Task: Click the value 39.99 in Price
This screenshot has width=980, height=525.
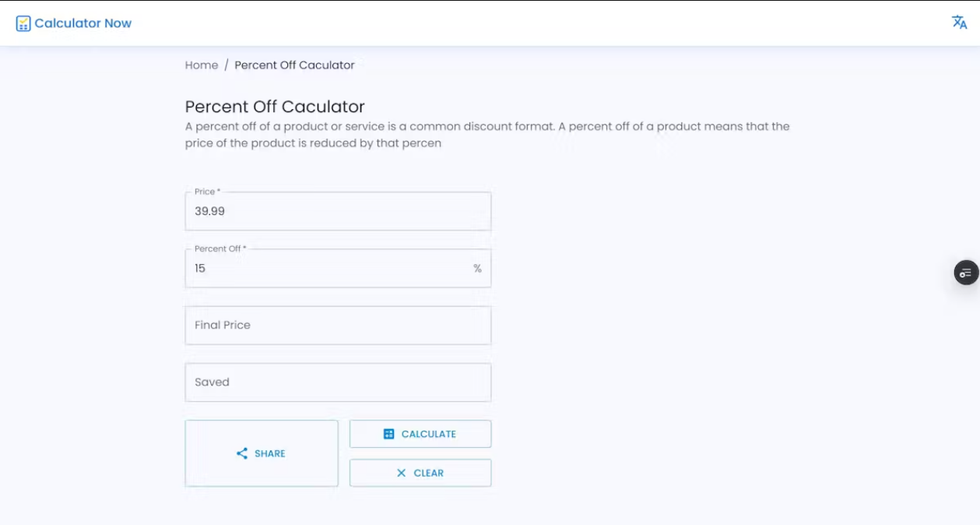Action: [210, 211]
